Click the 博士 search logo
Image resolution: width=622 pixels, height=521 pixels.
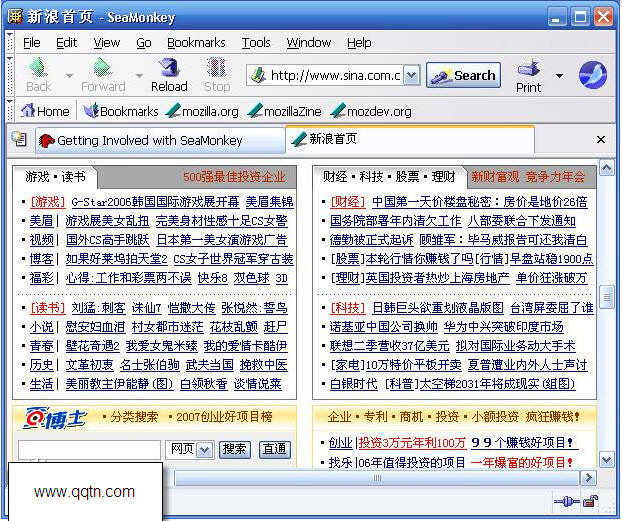54,418
